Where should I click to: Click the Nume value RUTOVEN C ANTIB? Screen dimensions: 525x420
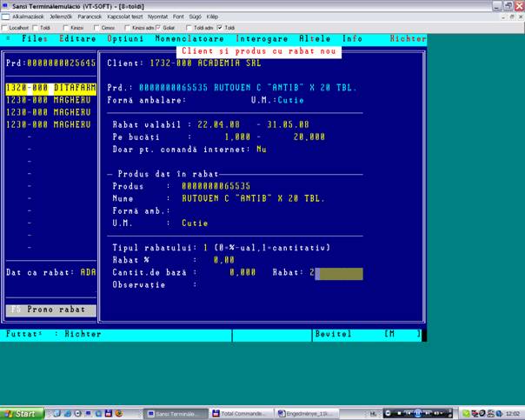click(x=253, y=198)
